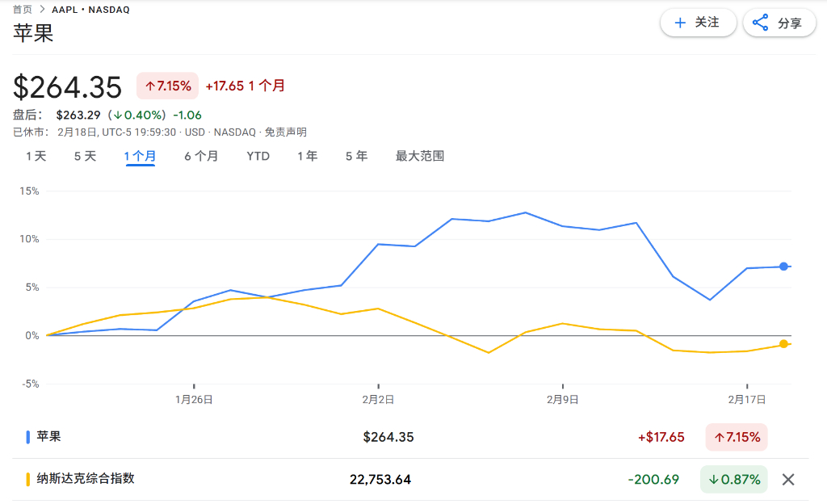Choose the 6 个月 chart range
This screenshot has width=827, height=504.
[201, 156]
